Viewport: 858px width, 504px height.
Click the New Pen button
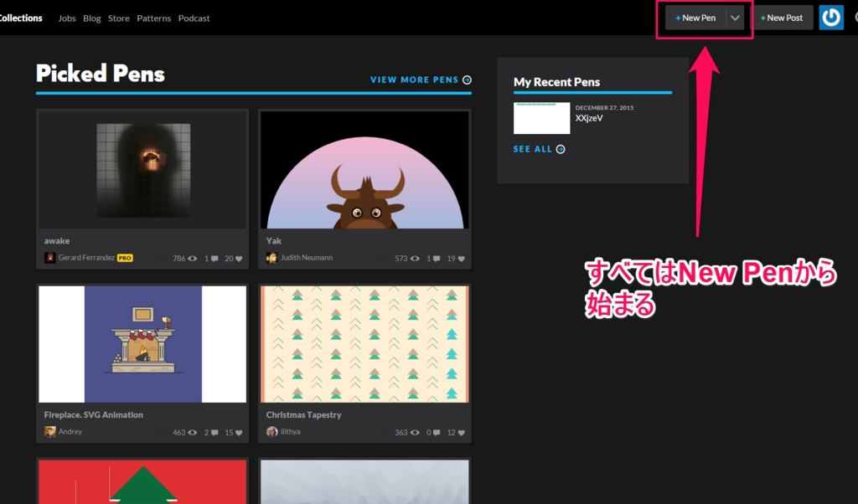click(695, 18)
